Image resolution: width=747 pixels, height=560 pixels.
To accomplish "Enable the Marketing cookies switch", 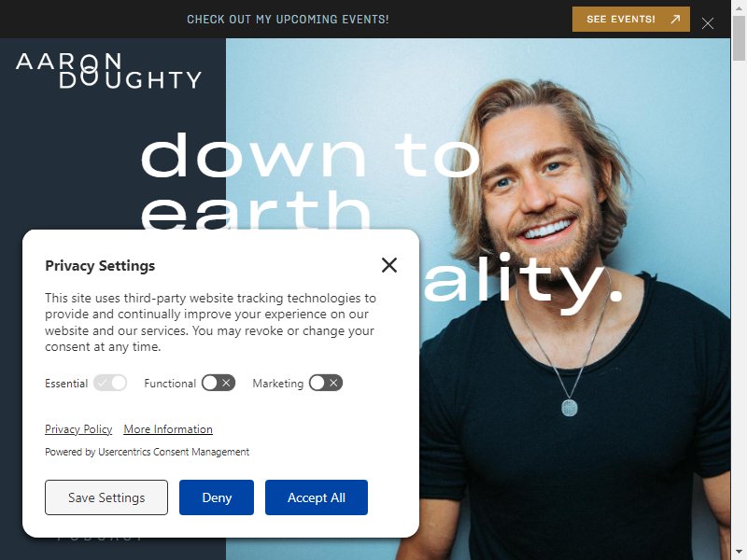I will (326, 383).
